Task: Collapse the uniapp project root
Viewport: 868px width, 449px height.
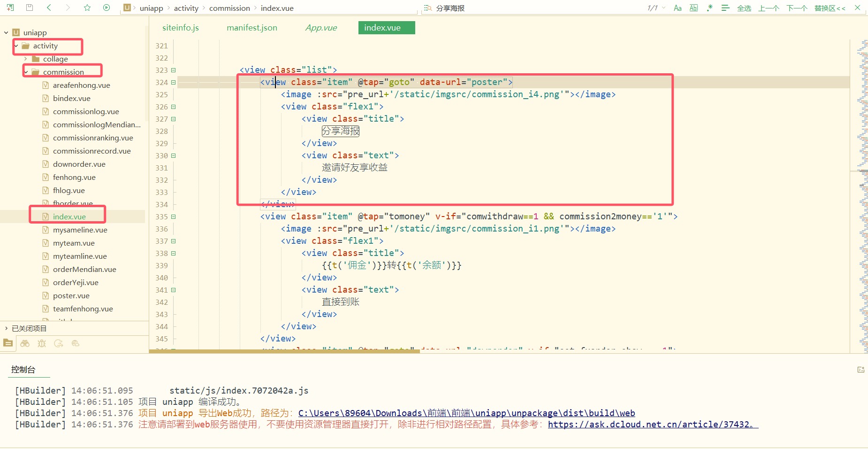Action: click(x=6, y=32)
